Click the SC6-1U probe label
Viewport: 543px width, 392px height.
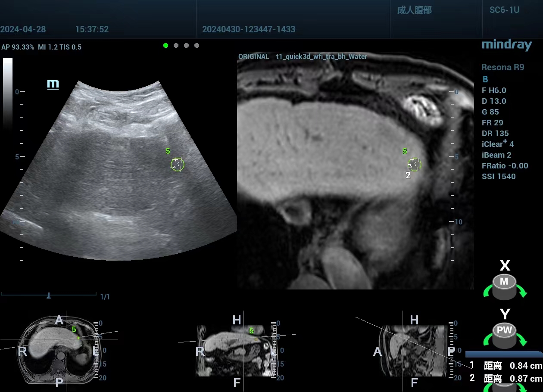click(x=504, y=10)
